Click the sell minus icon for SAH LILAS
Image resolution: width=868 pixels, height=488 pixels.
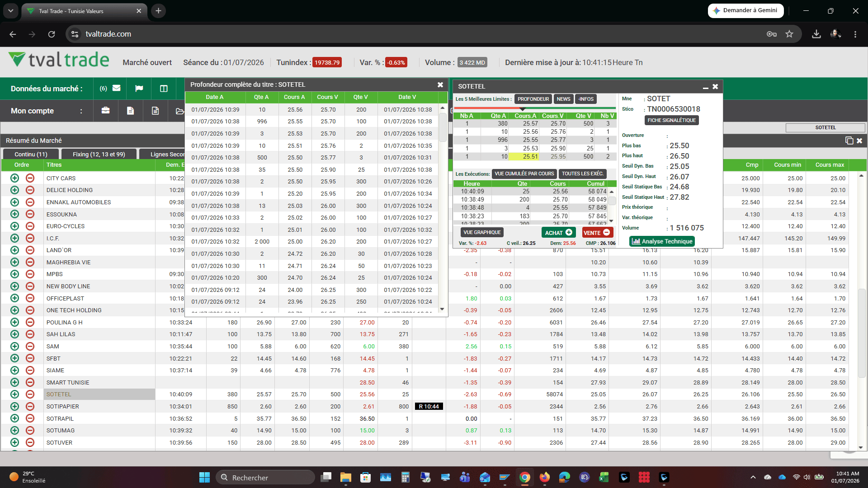(30, 334)
